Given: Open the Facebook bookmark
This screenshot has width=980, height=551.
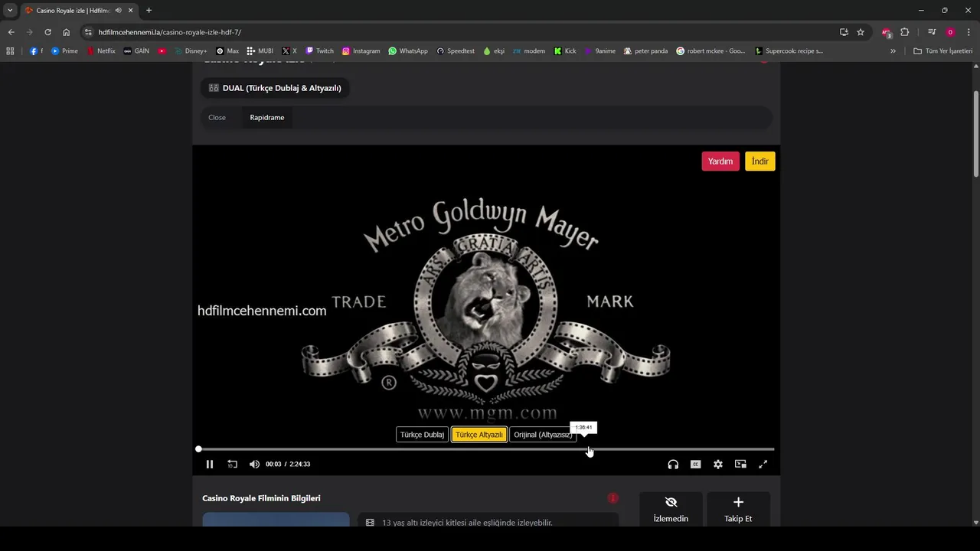Looking at the screenshot, I should 36,51.
